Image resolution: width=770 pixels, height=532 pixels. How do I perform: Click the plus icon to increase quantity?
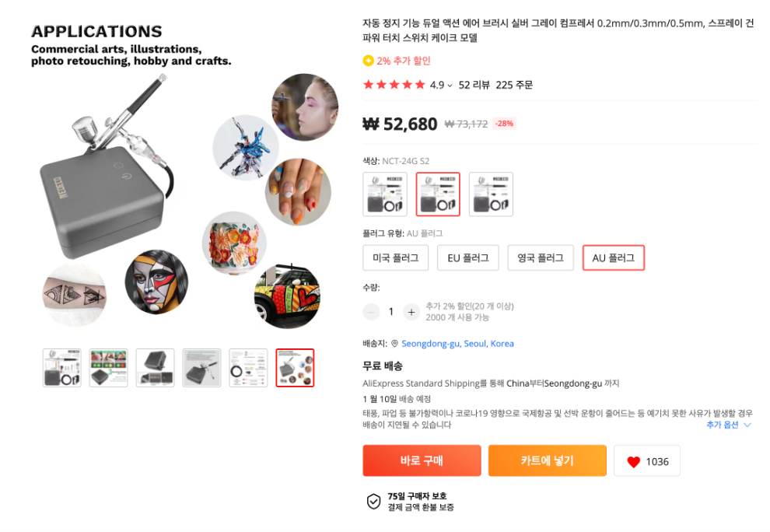click(x=411, y=312)
